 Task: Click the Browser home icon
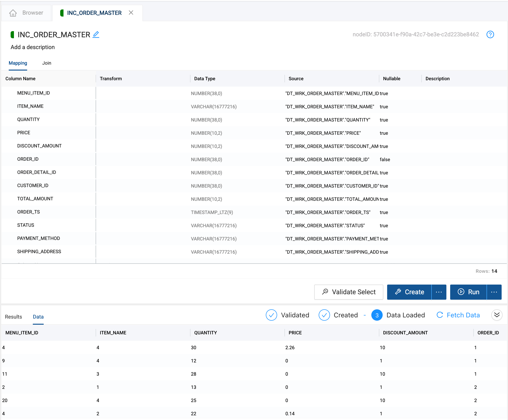click(13, 13)
